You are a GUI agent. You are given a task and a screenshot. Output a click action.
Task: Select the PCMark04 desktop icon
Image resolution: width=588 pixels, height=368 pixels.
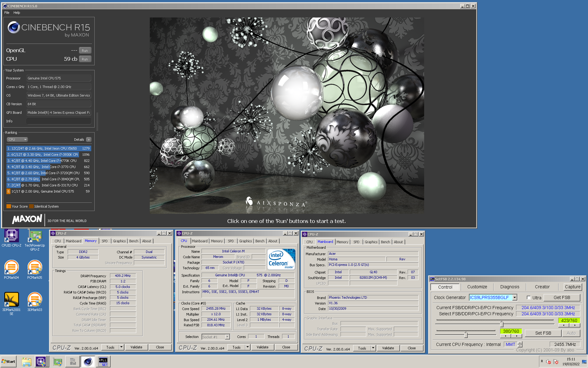[11, 270]
